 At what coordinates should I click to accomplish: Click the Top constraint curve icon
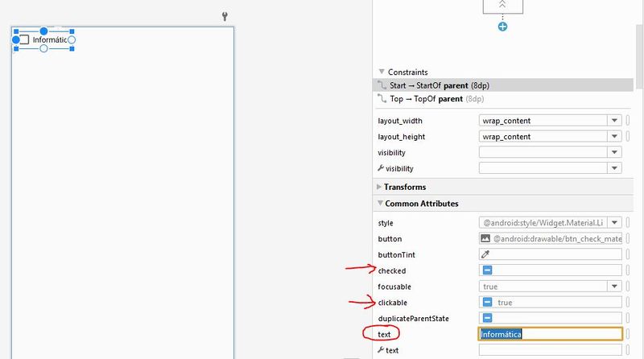pyautogui.click(x=382, y=98)
